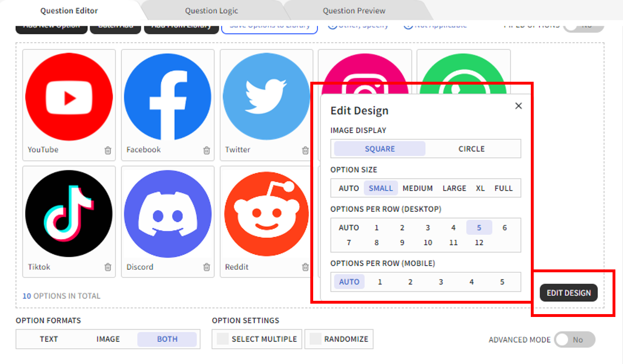Set desktop options per row to 12
The width and height of the screenshot is (623, 364).
(479, 242)
